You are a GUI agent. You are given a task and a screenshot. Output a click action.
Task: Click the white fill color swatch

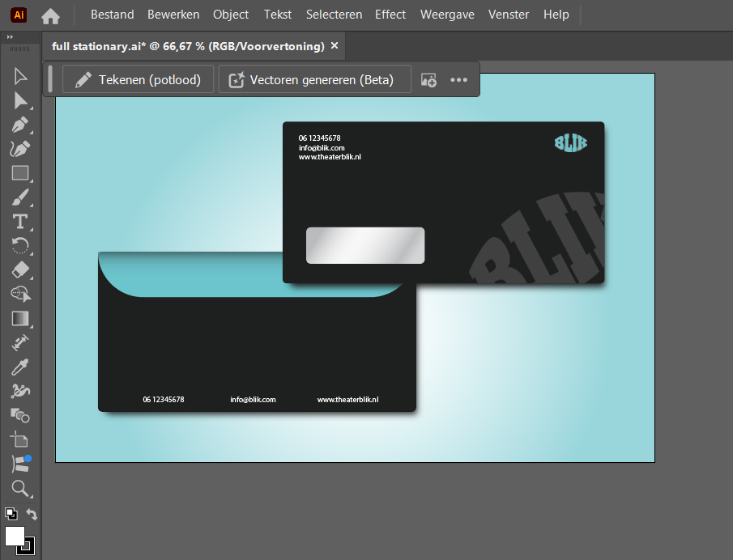click(x=15, y=536)
